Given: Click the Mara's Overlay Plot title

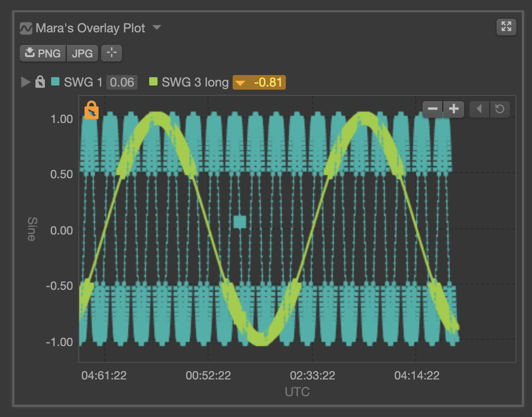Looking at the screenshot, I should tap(90, 28).
